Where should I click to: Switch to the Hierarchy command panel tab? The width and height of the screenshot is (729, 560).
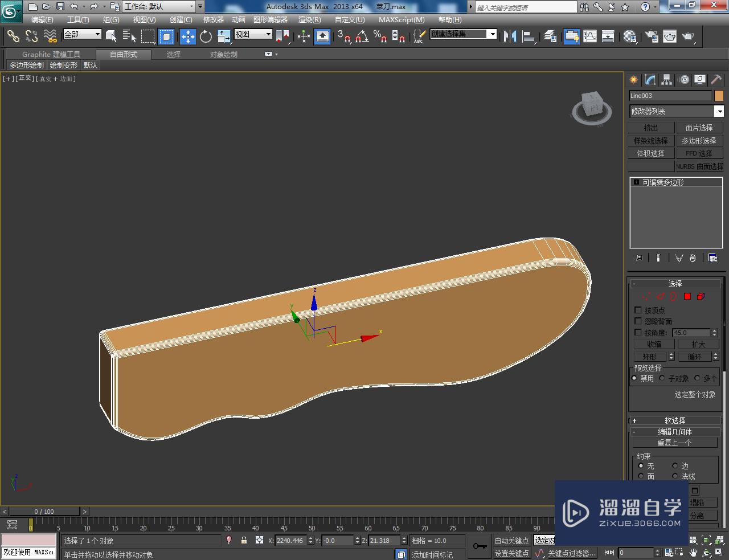tap(667, 80)
